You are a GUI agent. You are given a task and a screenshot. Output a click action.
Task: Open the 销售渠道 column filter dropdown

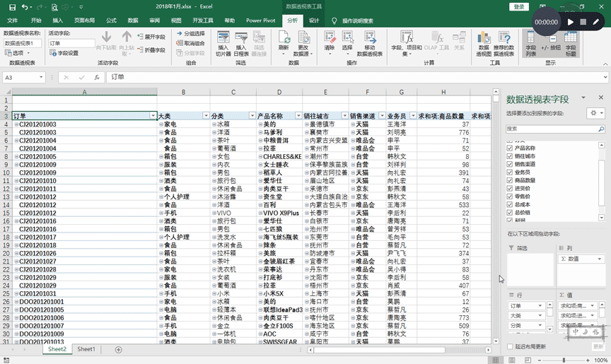(x=382, y=116)
